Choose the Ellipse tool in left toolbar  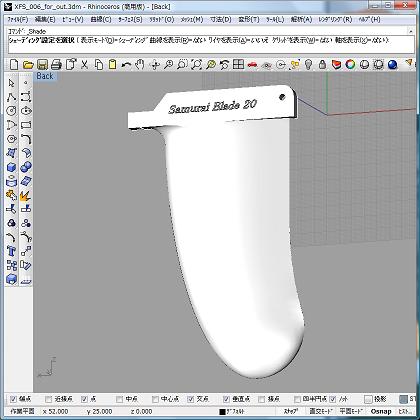(26, 111)
